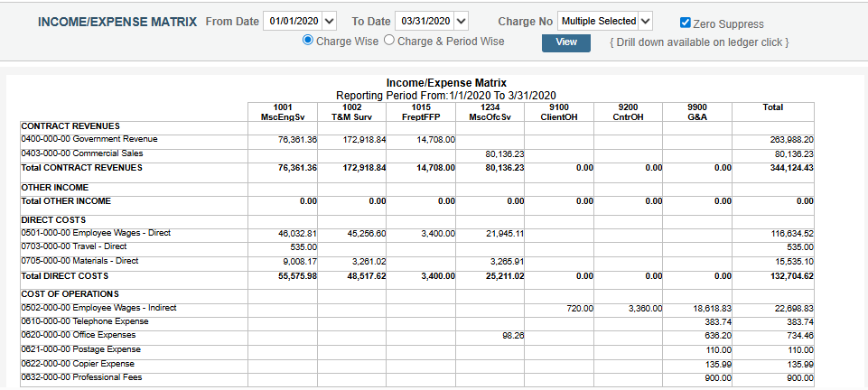The height and width of the screenshot is (390, 868).
Task: Select the 0622-000-00 Copier Expense ledger
Action: coord(79,364)
